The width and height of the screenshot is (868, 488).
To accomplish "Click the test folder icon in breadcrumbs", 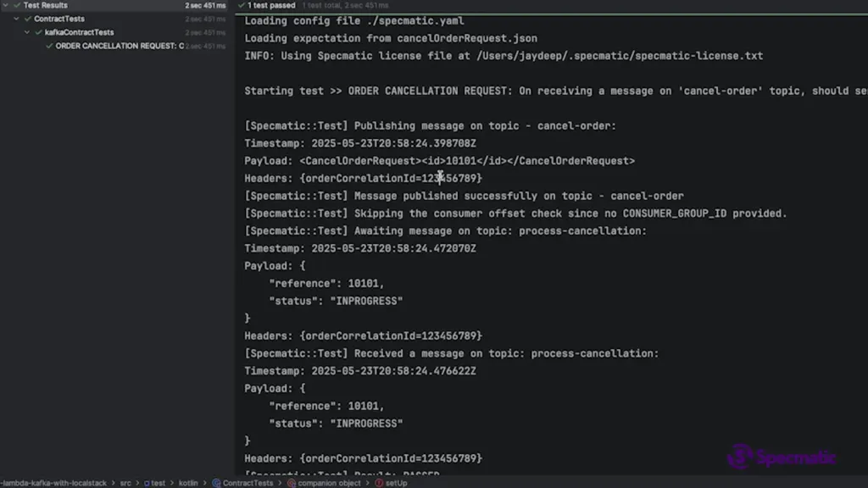I will point(147,483).
